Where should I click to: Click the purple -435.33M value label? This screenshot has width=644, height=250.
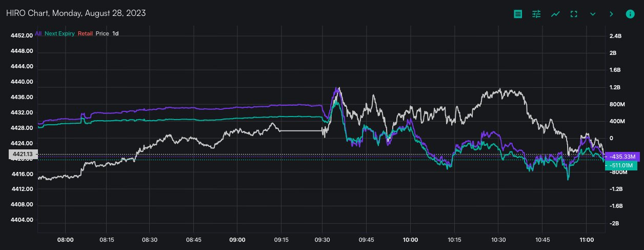pos(621,156)
